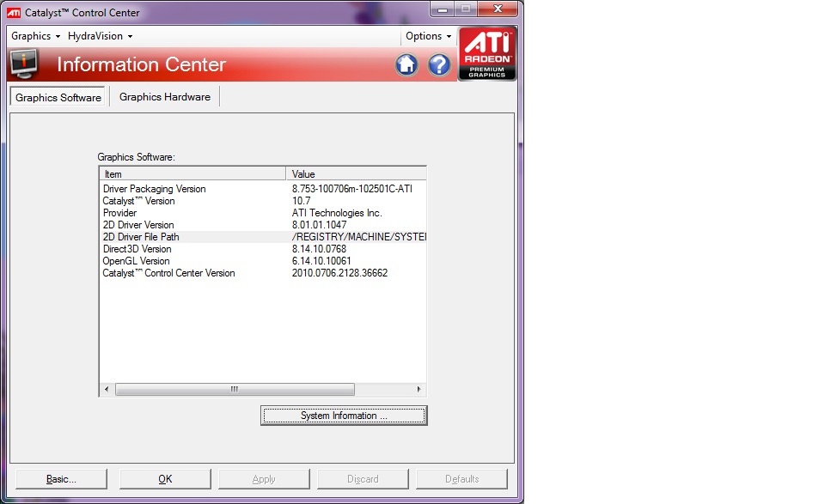
Task: Sort by the Item column header
Action: (192, 174)
